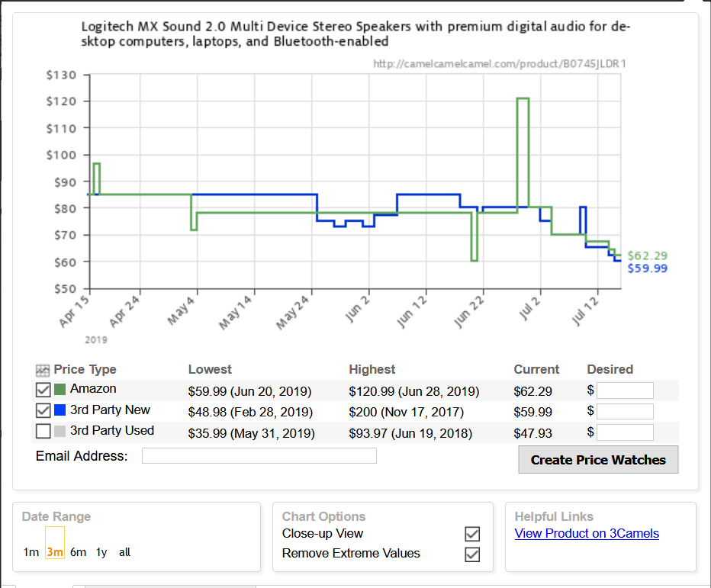
Task: Click the Highest column header
Action: pos(372,369)
